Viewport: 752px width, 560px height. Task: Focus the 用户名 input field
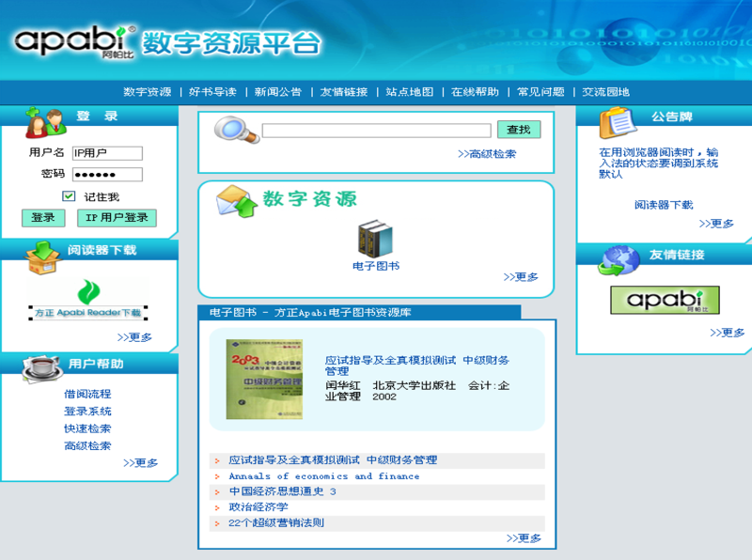click(107, 153)
